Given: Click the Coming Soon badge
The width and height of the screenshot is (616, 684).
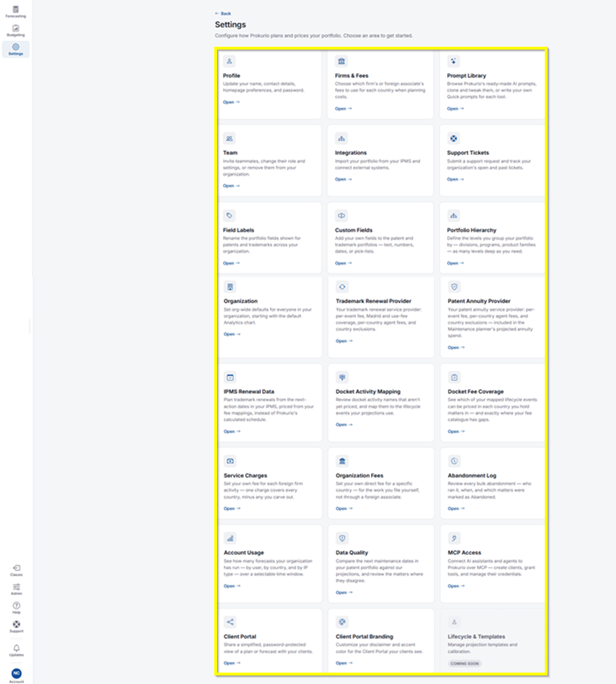Looking at the screenshot, I should 465,663.
